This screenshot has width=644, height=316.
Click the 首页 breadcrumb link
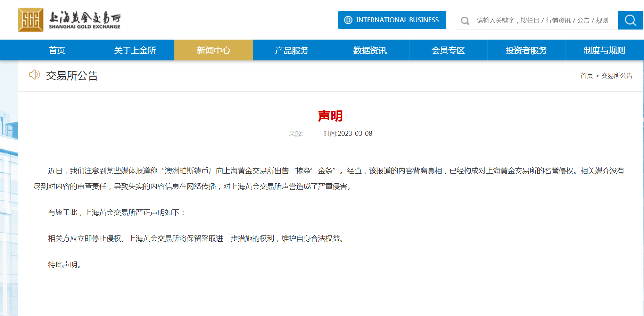coord(587,76)
